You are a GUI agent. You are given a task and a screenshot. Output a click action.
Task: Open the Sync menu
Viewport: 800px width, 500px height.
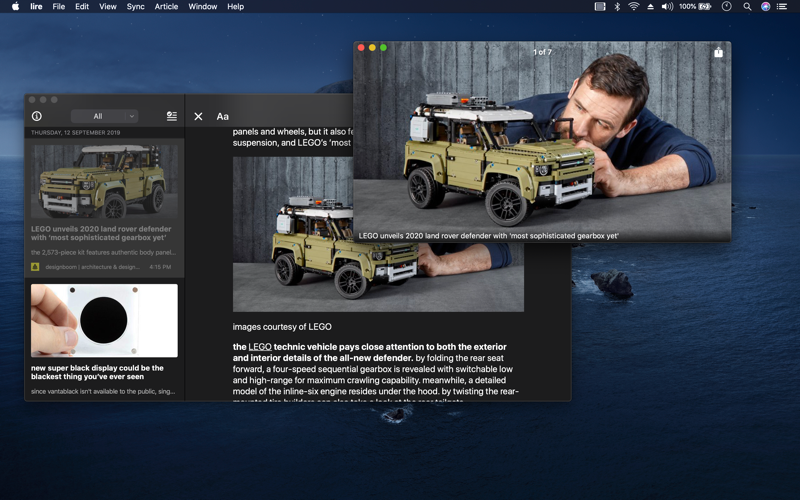pyautogui.click(x=135, y=7)
